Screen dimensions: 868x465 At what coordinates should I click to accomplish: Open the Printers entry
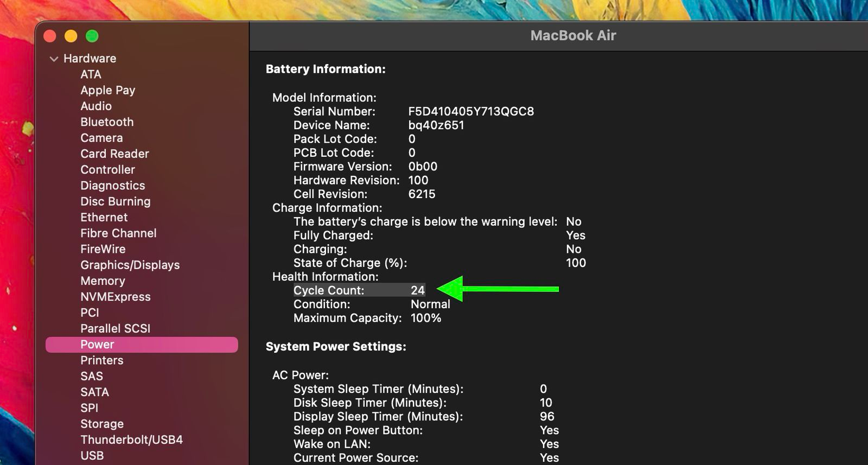click(102, 360)
